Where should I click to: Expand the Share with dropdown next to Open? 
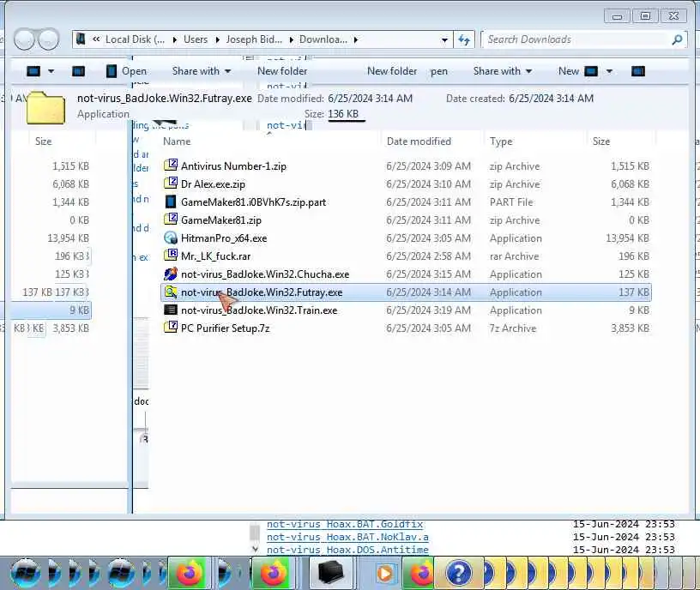228,71
